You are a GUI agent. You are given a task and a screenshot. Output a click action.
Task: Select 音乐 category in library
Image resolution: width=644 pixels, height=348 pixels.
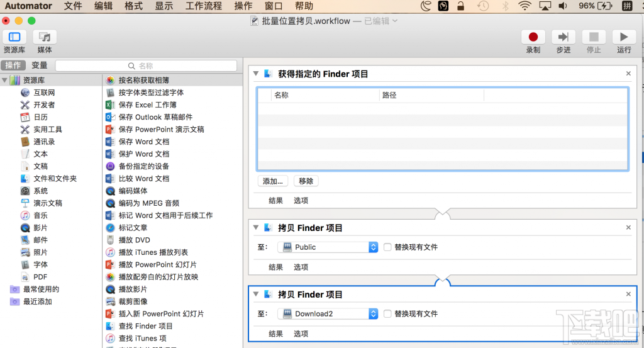click(40, 215)
